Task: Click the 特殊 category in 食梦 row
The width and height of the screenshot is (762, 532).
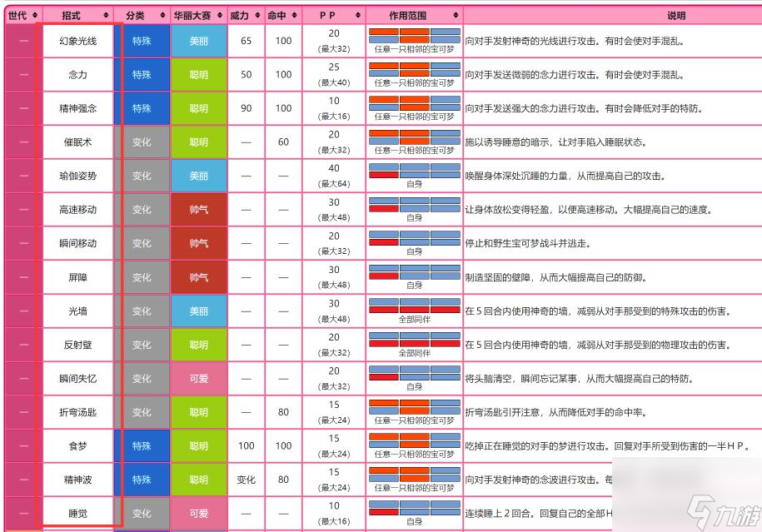Action: (142, 446)
